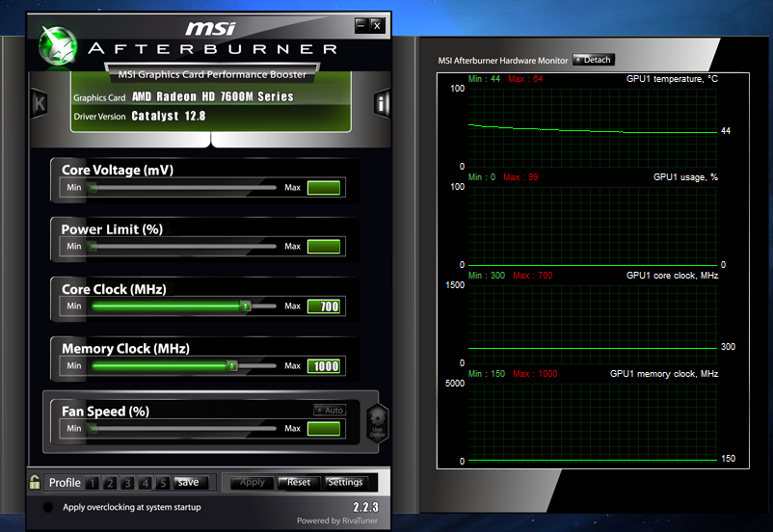Click the Fan Speed value field
773x532 pixels.
click(324, 429)
